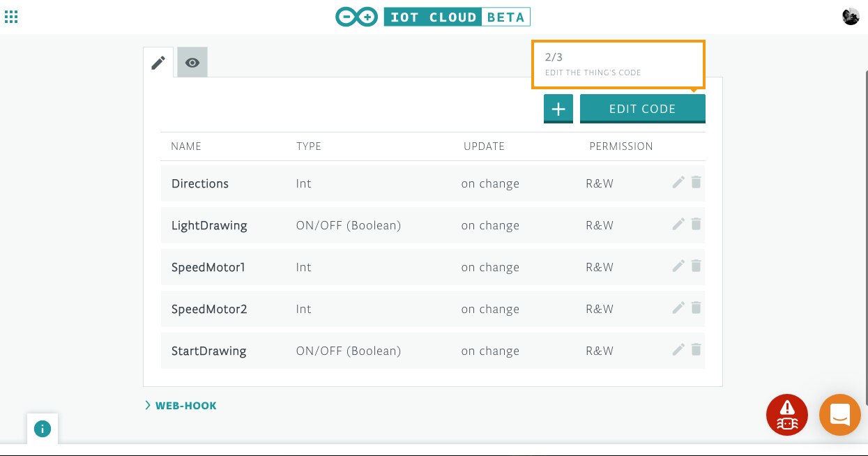Add a new property with plus button

click(x=558, y=109)
